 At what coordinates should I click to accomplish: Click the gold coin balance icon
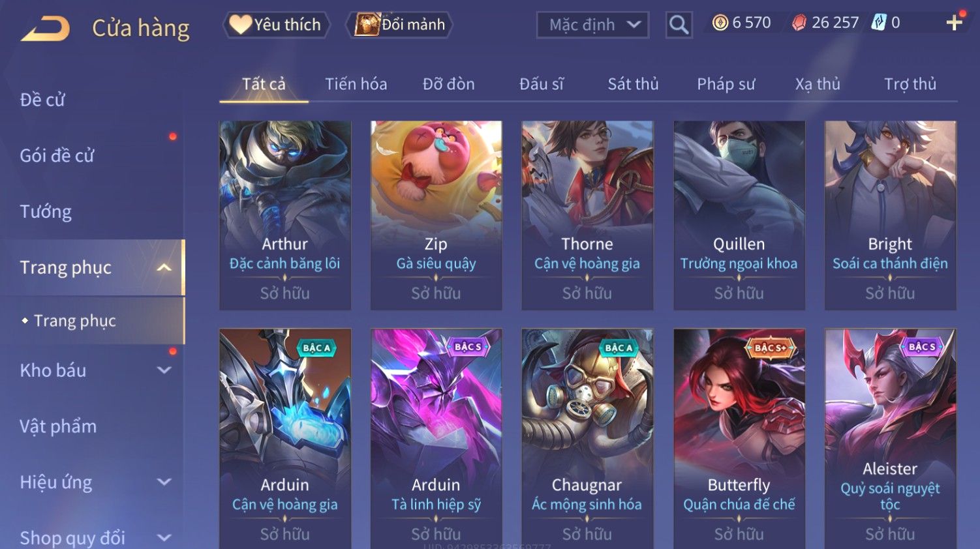tap(720, 23)
